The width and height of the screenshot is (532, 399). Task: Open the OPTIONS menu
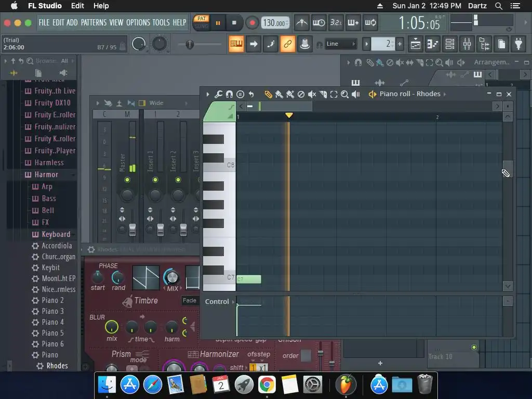pos(138,22)
